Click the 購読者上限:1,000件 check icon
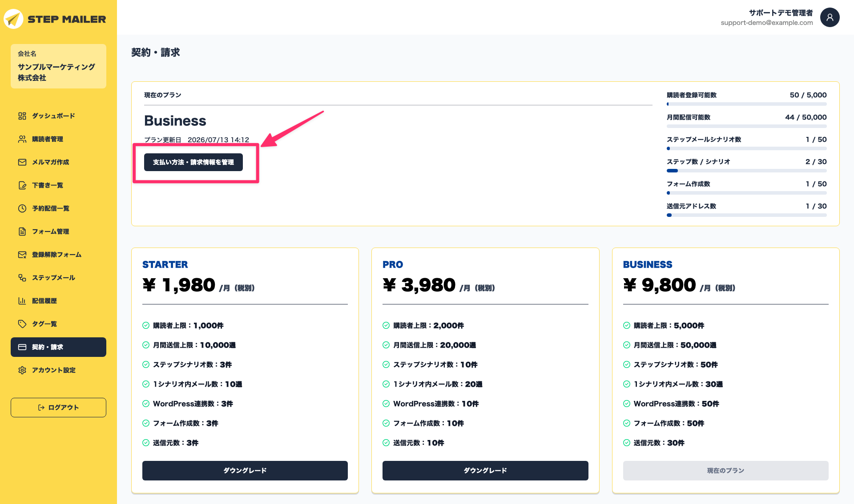 (x=146, y=325)
